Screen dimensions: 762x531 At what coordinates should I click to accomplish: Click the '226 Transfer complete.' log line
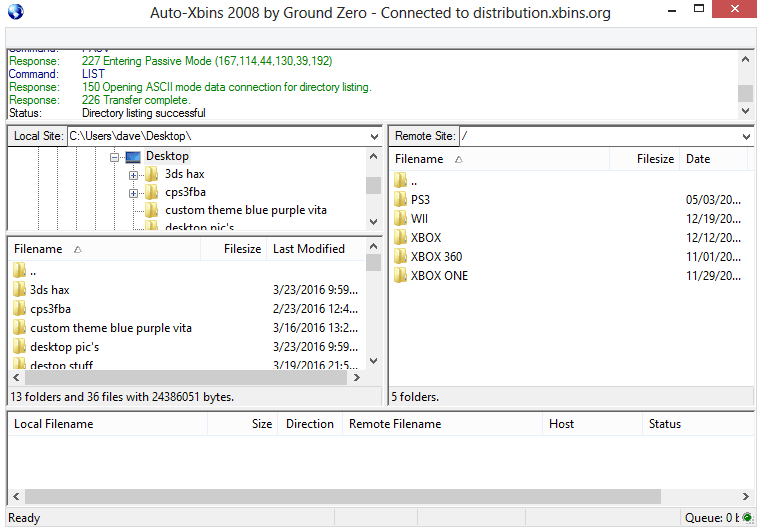(x=136, y=100)
